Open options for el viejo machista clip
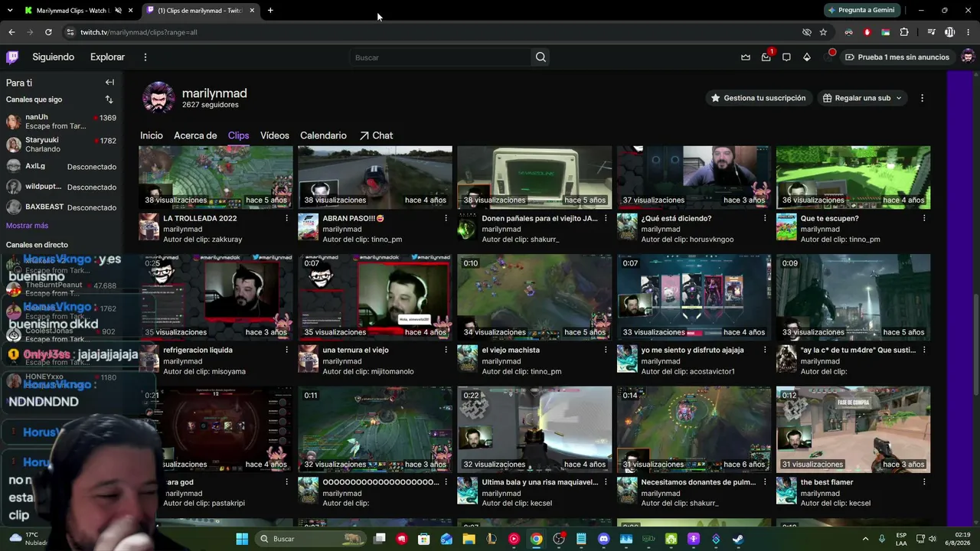 tap(606, 350)
